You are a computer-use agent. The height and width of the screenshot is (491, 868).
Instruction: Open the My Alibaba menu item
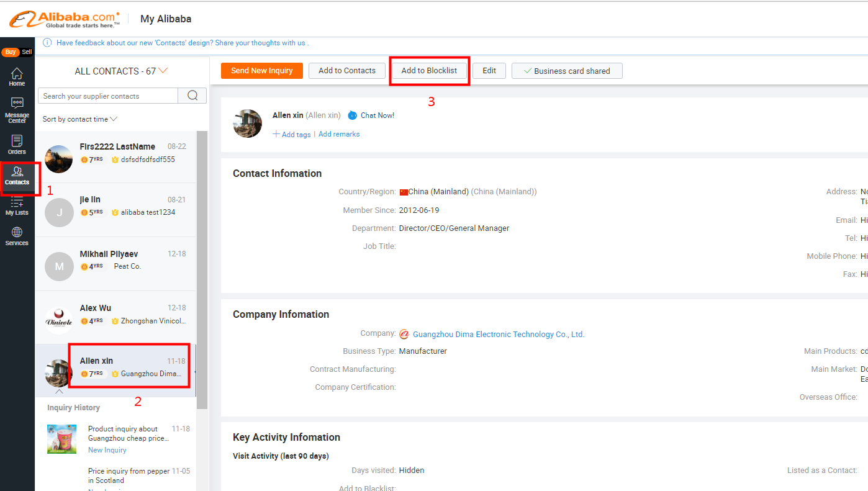click(166, 19)
